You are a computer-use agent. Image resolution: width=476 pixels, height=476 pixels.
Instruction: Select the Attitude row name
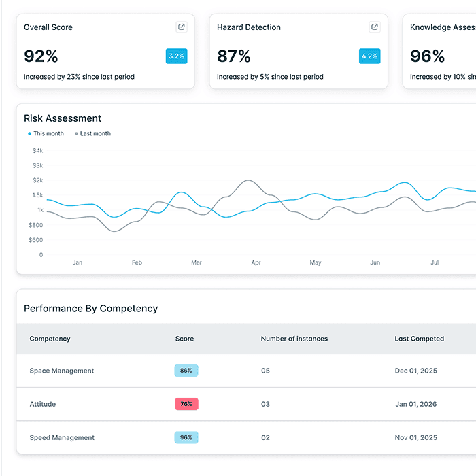[43, 404]
